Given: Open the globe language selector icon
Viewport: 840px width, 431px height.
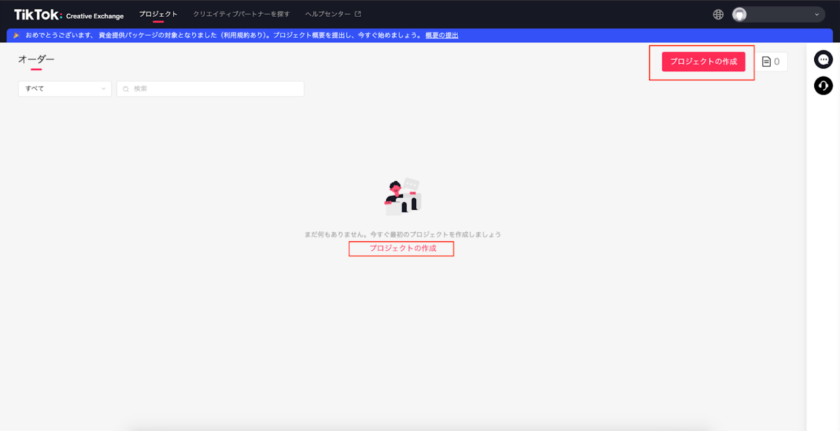Looking at the screenshot, I should [718, 15].
